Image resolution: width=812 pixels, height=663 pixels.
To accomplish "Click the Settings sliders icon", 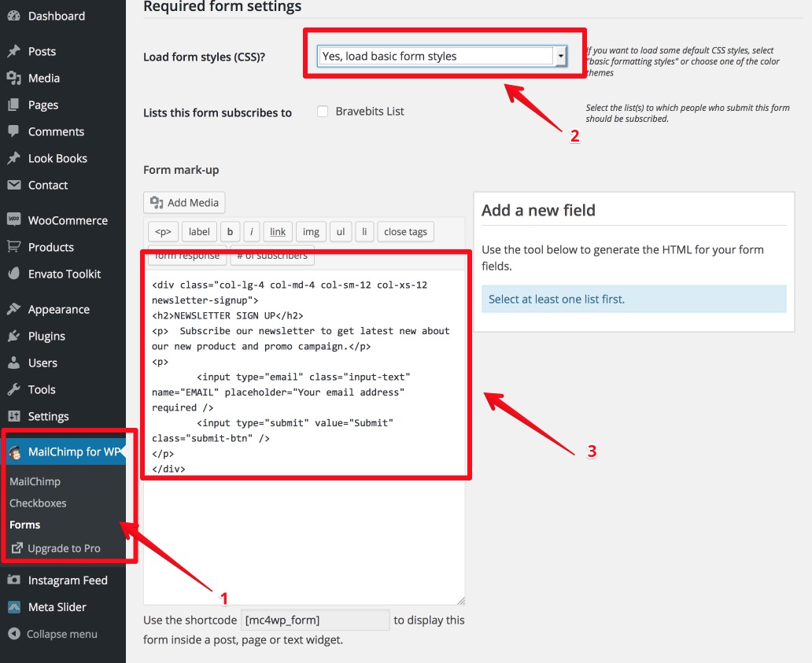I will pos(14,416).
